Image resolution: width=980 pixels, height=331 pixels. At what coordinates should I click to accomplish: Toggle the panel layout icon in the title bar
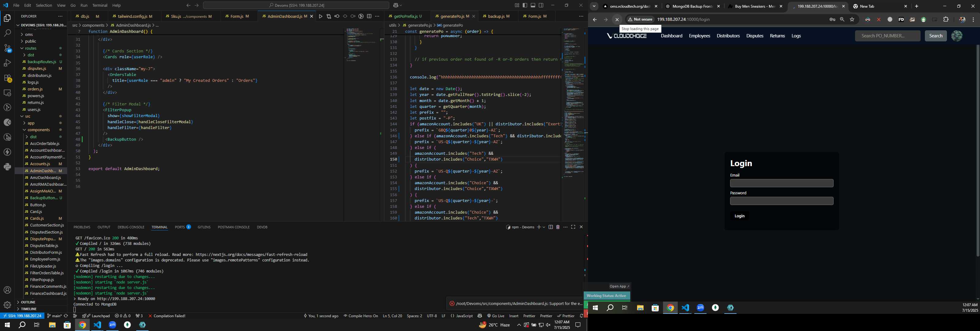(533, 5)
